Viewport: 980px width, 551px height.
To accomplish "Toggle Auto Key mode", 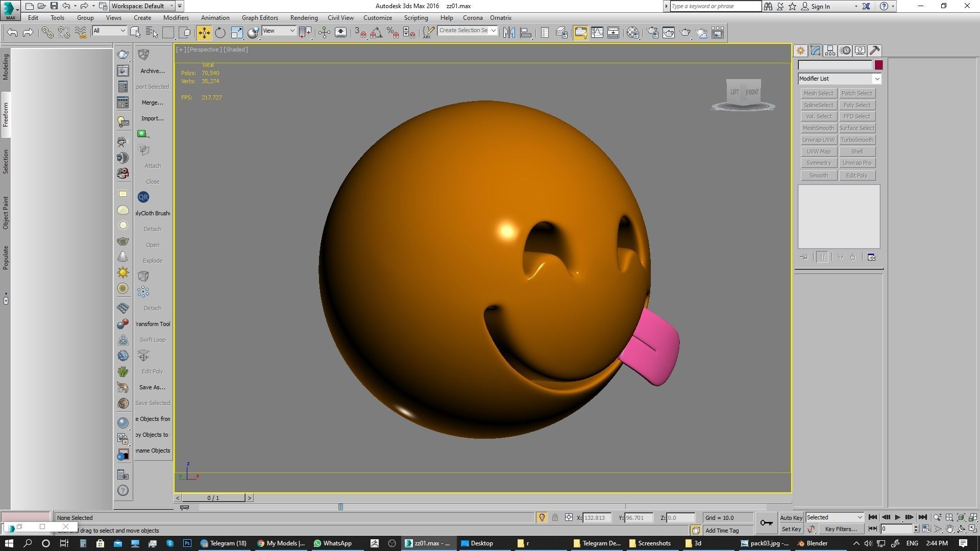I will (x=791, y=517).
